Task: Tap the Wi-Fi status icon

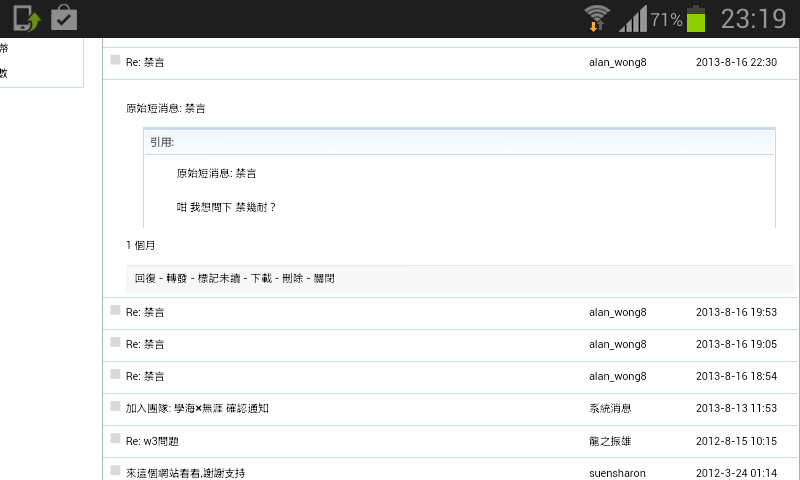Action: [597, 18]
